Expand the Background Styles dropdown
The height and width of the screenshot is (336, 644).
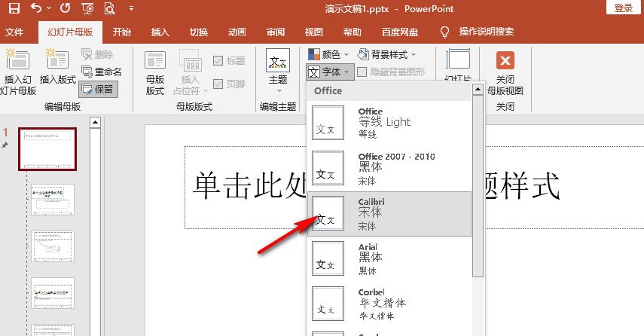point(387,54)
